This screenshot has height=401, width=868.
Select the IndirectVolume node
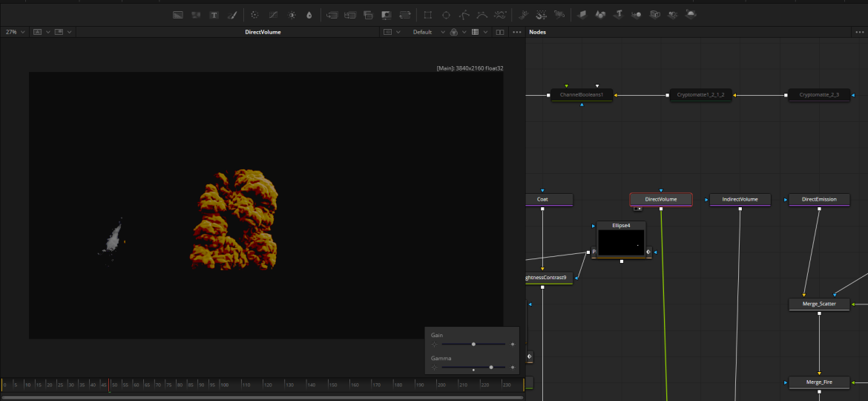[740, 199]
